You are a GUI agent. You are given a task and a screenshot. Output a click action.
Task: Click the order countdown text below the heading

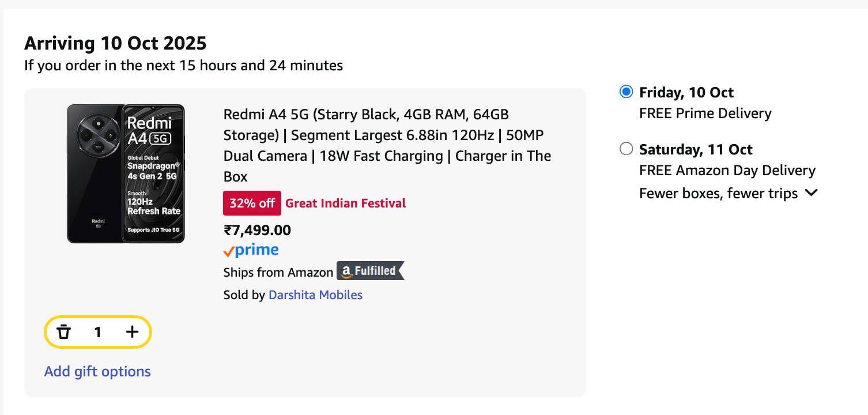(x=183, y=66)
